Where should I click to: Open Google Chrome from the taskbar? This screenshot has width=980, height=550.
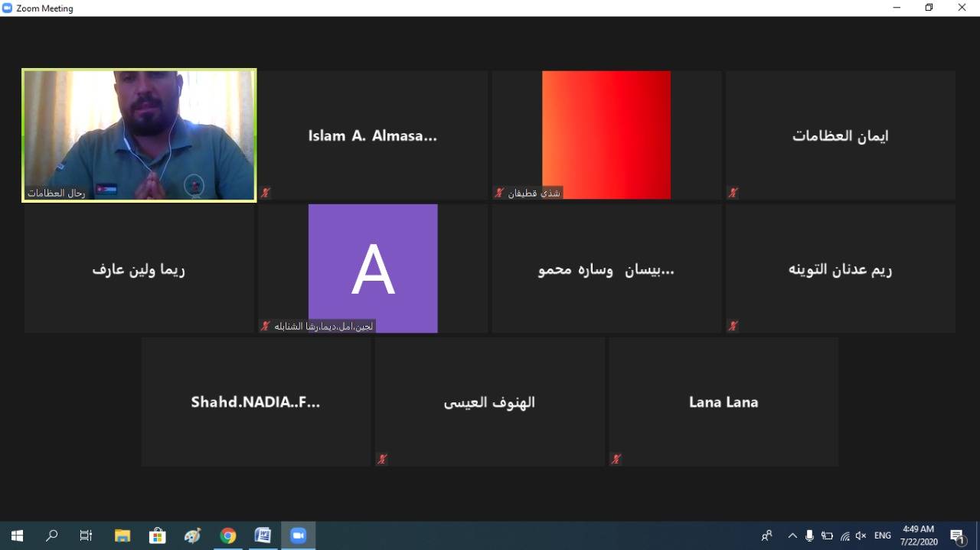click(227, 535)
